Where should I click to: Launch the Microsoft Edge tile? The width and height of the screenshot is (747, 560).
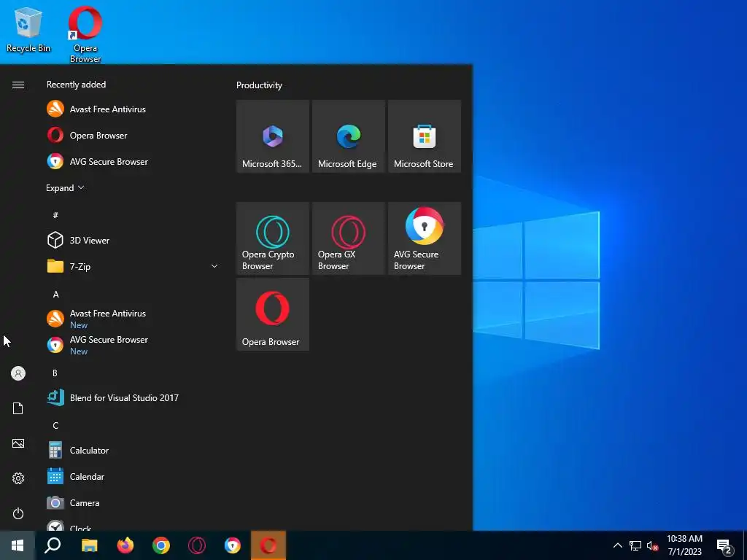click(348, 136)
